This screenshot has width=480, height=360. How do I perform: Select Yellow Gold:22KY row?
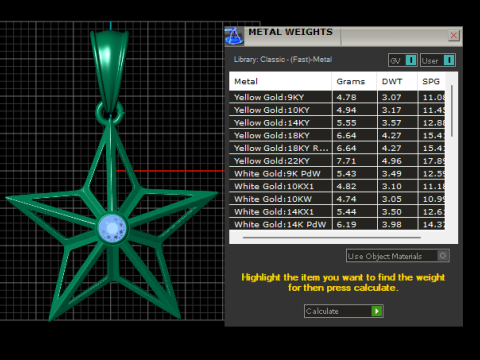click(337, 161)
